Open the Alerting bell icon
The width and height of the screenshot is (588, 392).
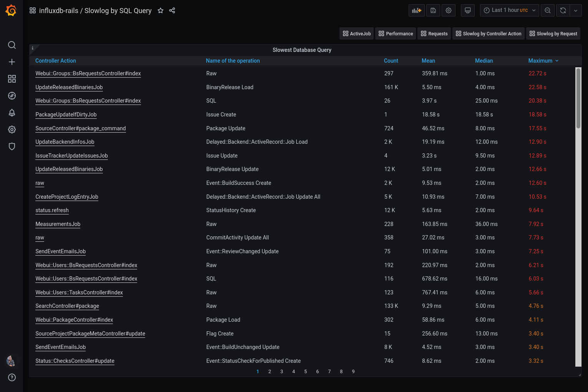12,113
